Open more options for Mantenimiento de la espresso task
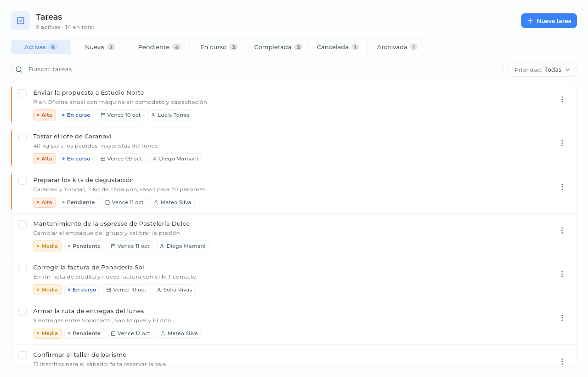The width and height of the screenshot is (588, 377). tap(562, 230)
